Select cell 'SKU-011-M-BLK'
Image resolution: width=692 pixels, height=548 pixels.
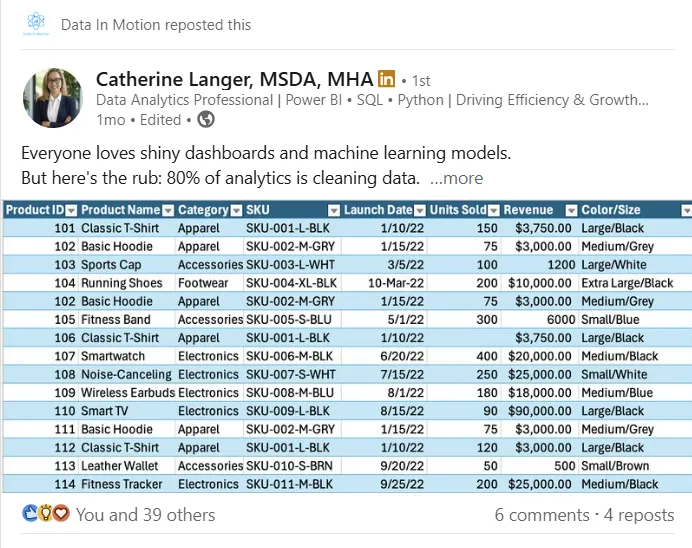(x=290, y=484)
